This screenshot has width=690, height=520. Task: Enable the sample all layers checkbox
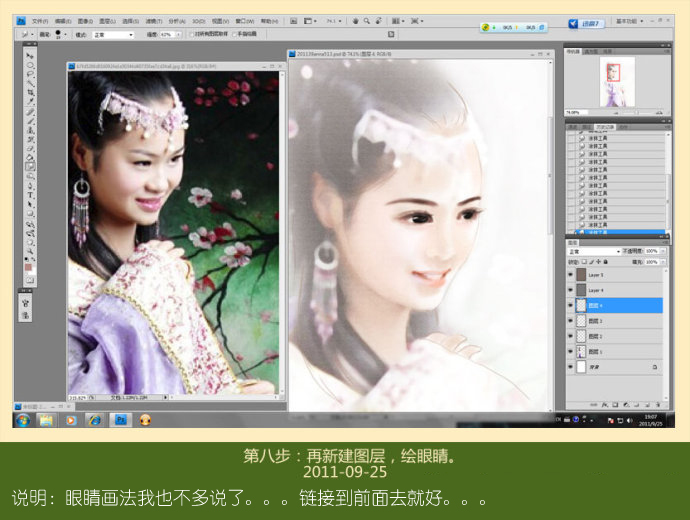coord(192,34)
